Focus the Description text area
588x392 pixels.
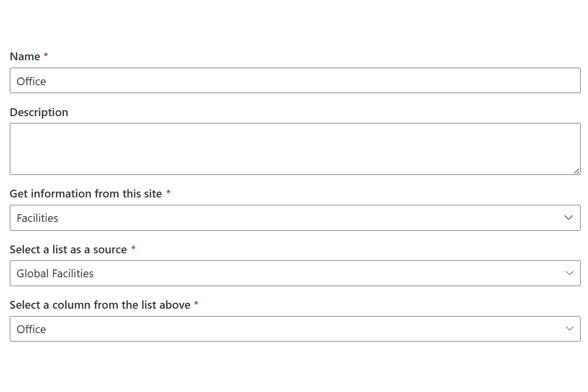pos(294,148)
